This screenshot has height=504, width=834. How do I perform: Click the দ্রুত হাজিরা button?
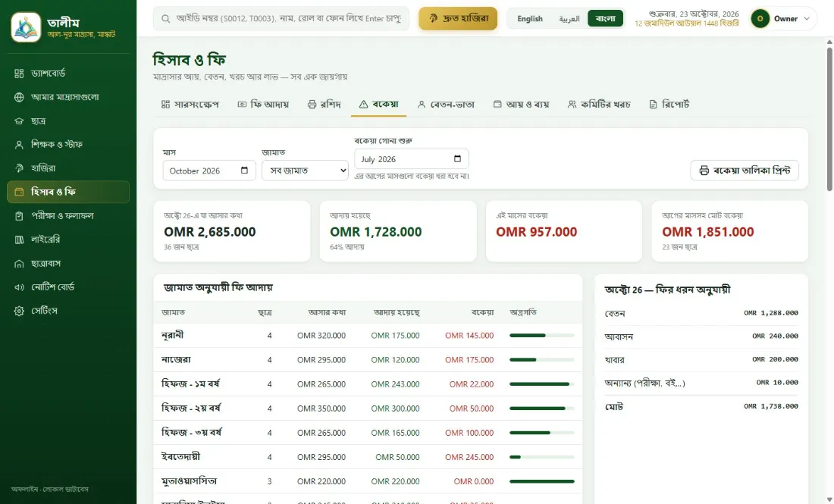(x=458, y=19)
